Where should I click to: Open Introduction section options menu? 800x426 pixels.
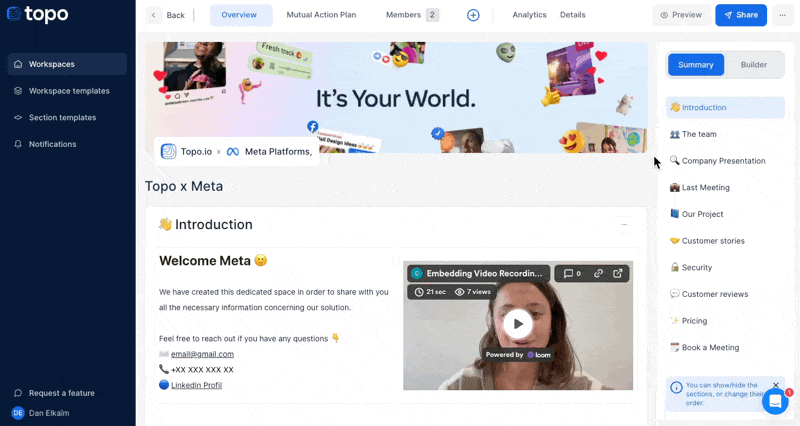click(624, 224)
